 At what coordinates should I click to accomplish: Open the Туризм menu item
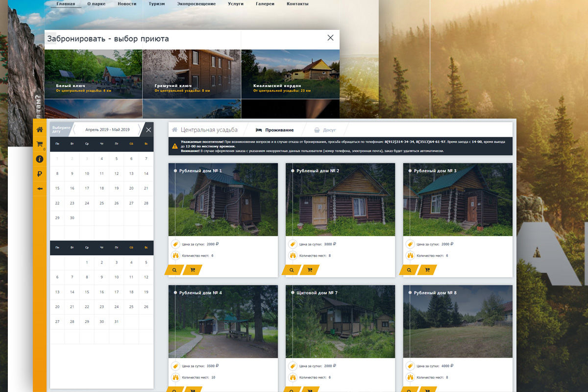click(156, 4)
